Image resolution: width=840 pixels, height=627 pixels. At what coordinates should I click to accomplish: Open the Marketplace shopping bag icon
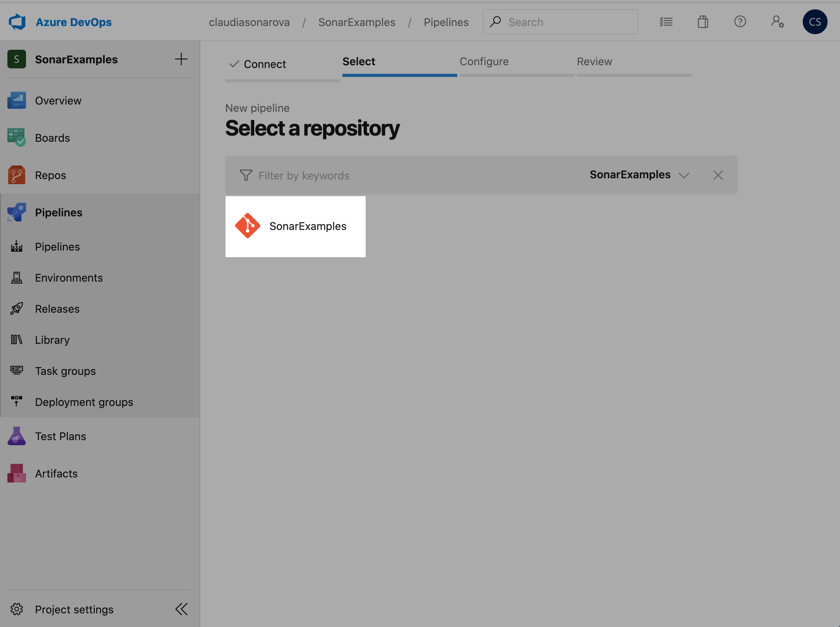coord(703,22)
